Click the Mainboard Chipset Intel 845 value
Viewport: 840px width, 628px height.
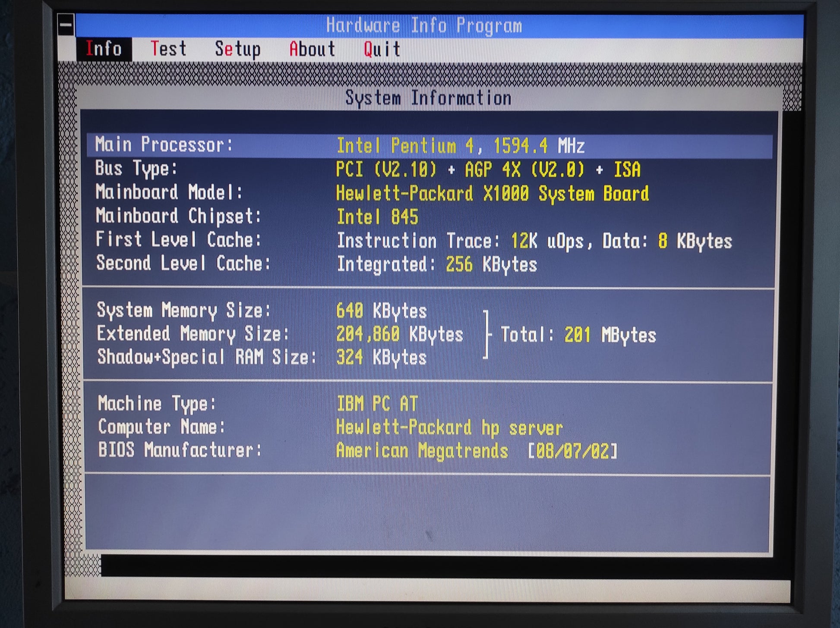pos(377,217)
